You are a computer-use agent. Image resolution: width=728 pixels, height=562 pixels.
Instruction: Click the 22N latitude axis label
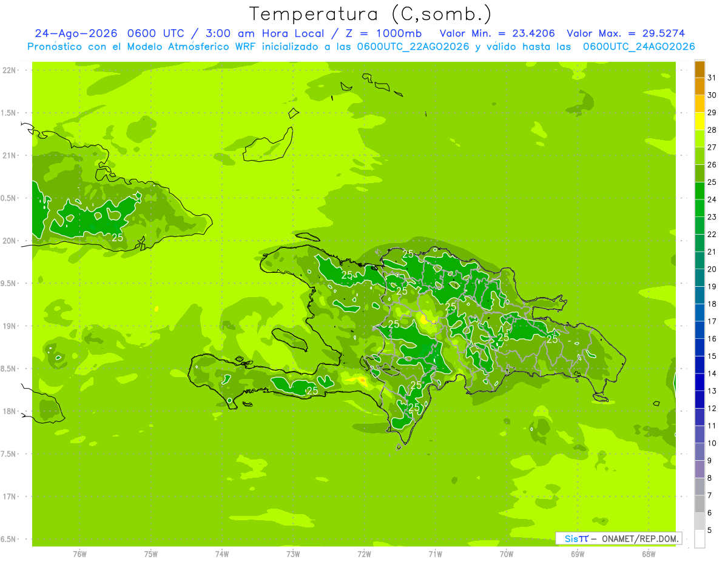coord(9,70)
